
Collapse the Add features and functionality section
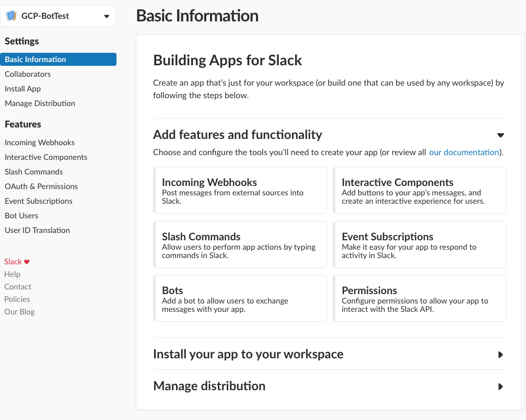(500, 135)
